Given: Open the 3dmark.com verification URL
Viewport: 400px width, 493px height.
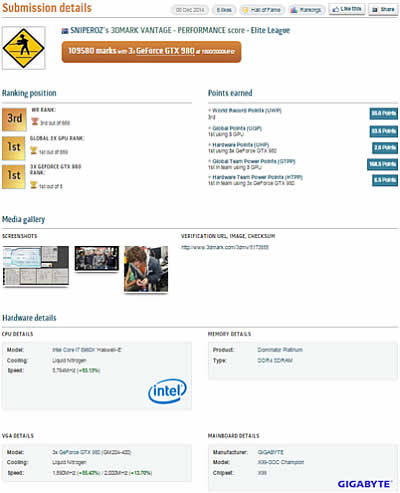Looking at the screenshot, I should [x=225, y=247].
